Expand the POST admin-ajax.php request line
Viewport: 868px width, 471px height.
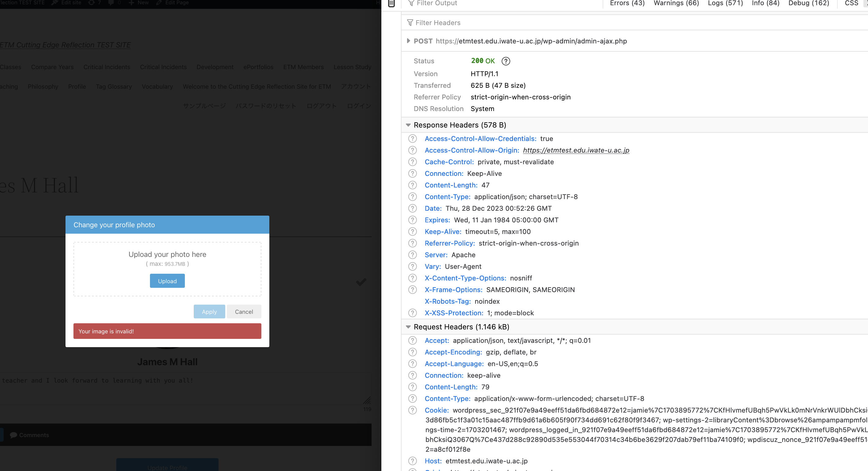tap(408, 41)
